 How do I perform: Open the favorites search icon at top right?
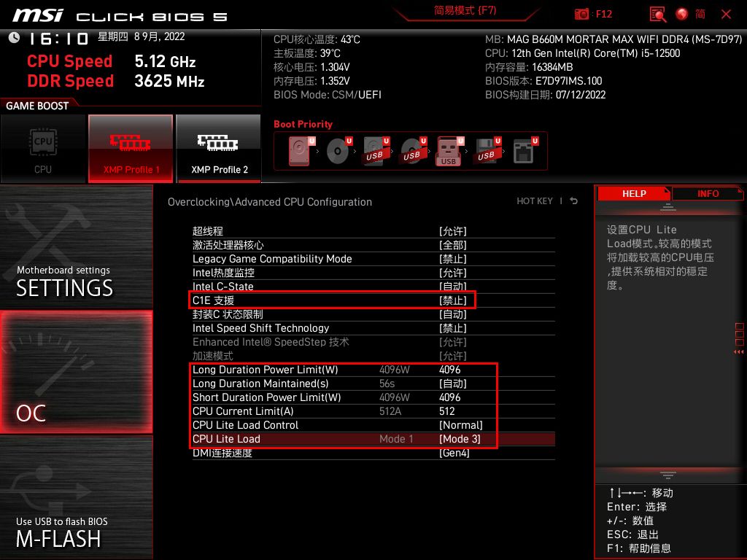pos(657,14)
